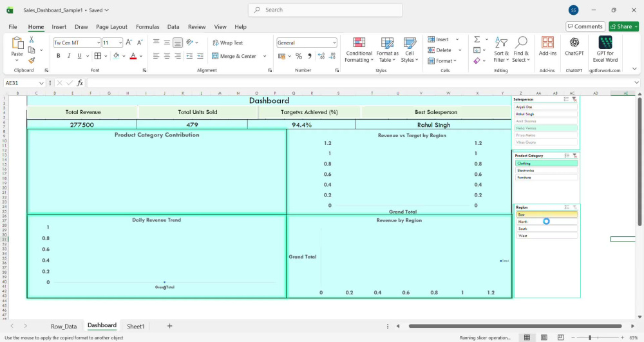
Task: Open Find & Select magnifier
Action: coord(521,50)
